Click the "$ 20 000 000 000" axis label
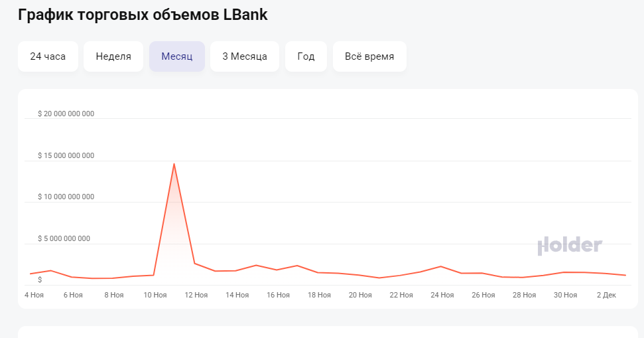644x338 pixels. 66,114
